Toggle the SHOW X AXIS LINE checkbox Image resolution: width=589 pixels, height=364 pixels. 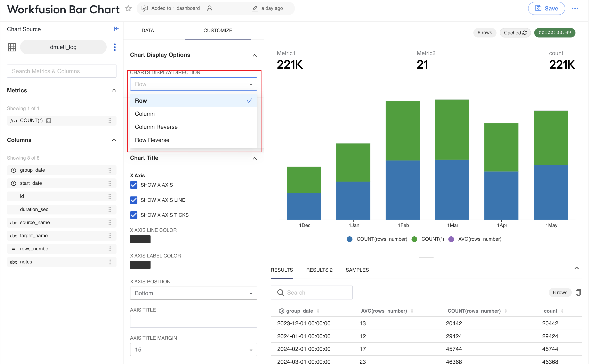(x=134, y=200)
